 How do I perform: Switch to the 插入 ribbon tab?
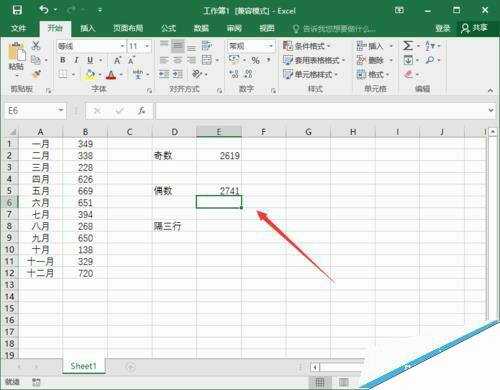88,28
